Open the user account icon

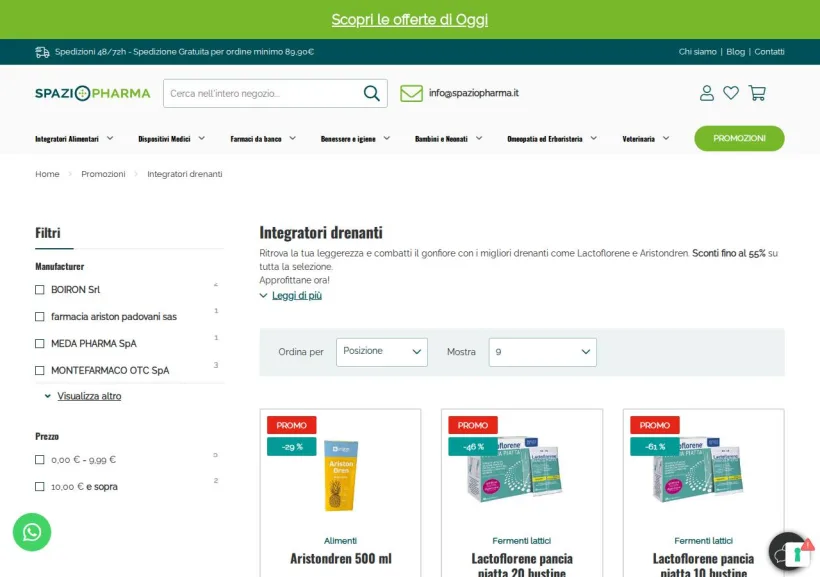tap(707, 93)
